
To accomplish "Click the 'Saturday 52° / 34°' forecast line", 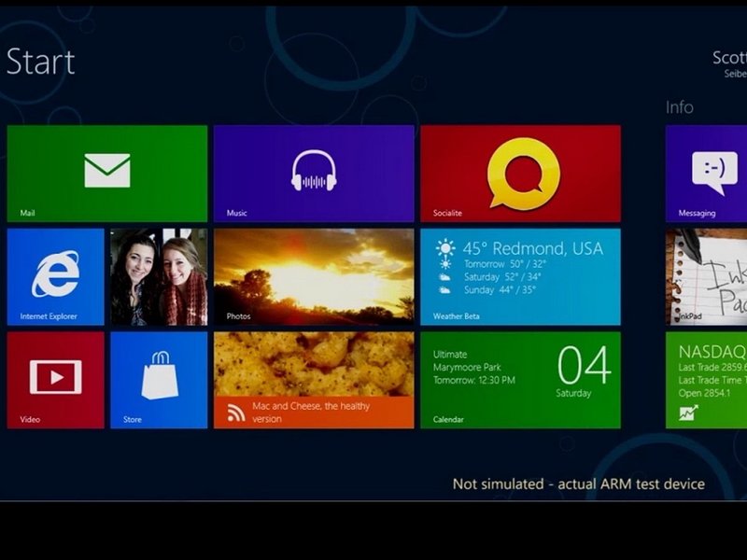I will (502, 276).
